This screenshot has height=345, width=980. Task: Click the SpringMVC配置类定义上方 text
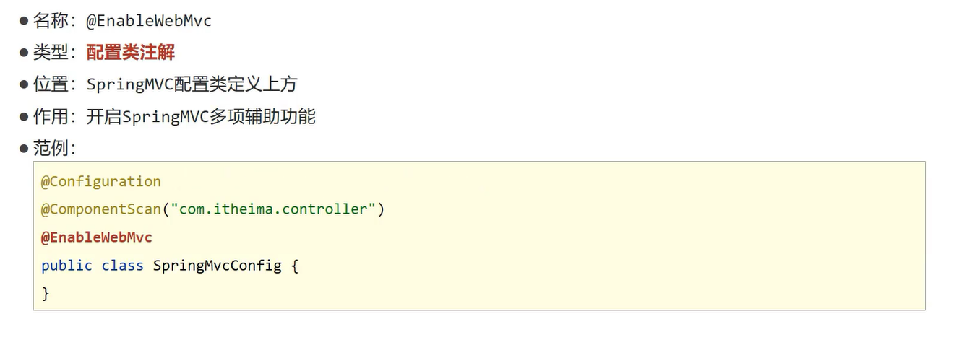point(192,84)
